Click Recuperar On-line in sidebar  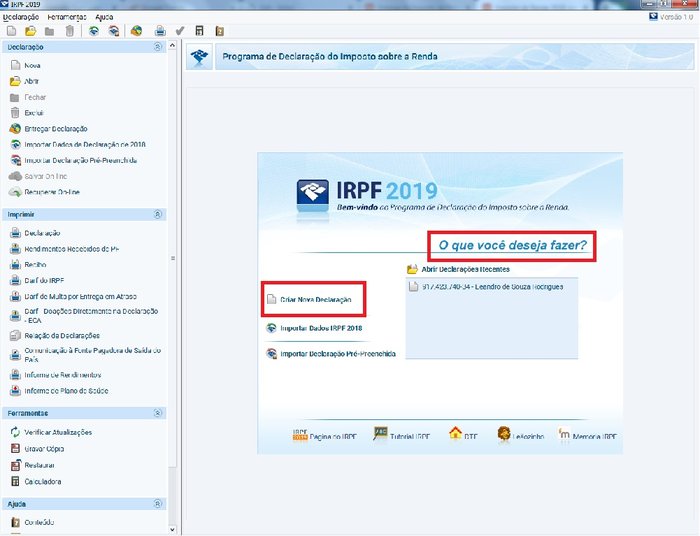(45, 192)
